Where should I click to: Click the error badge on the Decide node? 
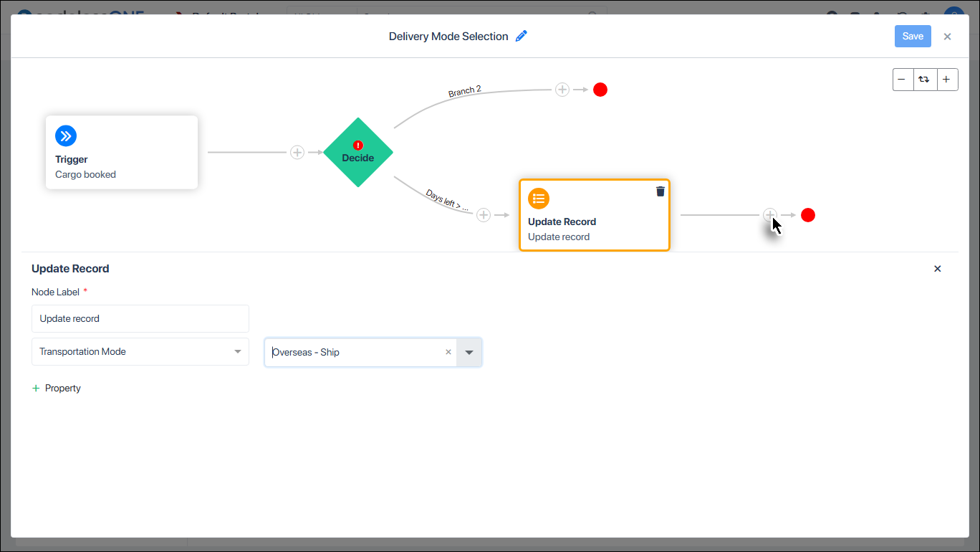(358, 145)
